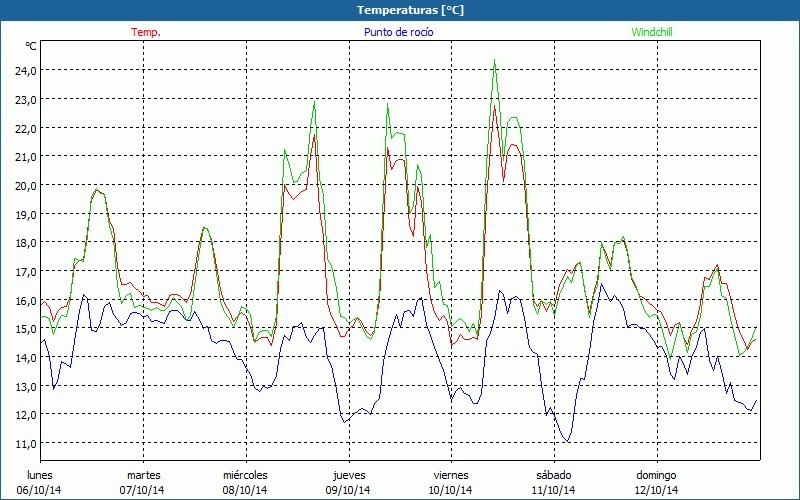
Task: Click the 'lunes' day label
Action: pos(39,475)
